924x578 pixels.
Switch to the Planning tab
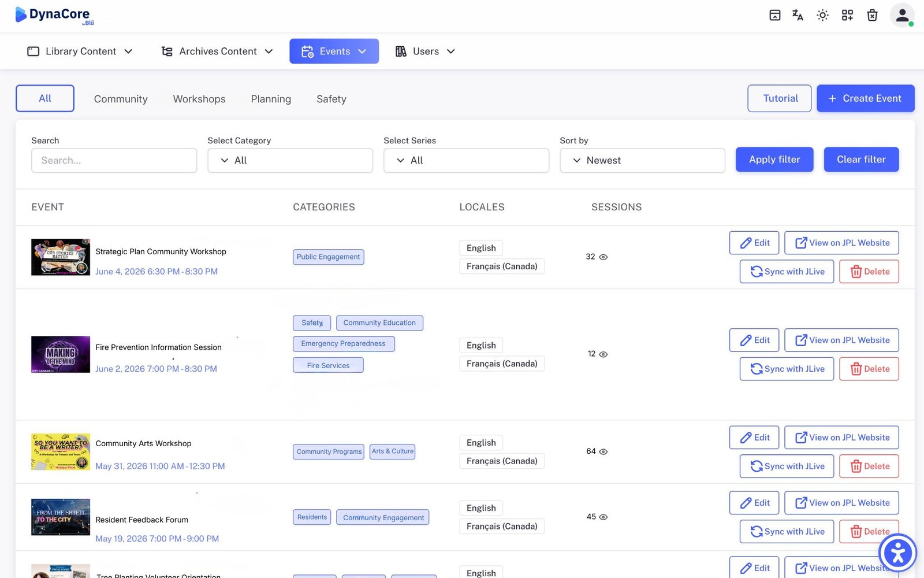click(271, 99)
